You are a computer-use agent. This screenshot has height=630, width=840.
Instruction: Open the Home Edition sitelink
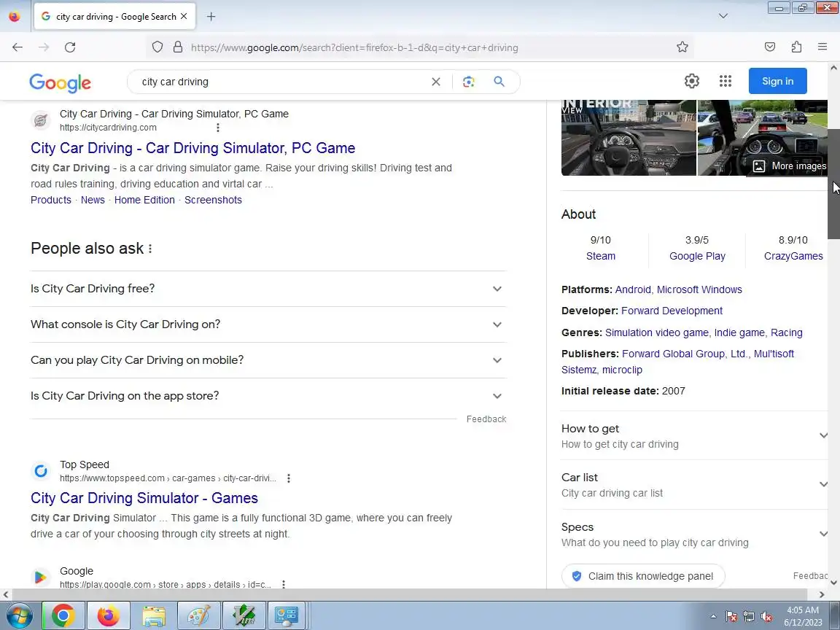coord(144,200)
